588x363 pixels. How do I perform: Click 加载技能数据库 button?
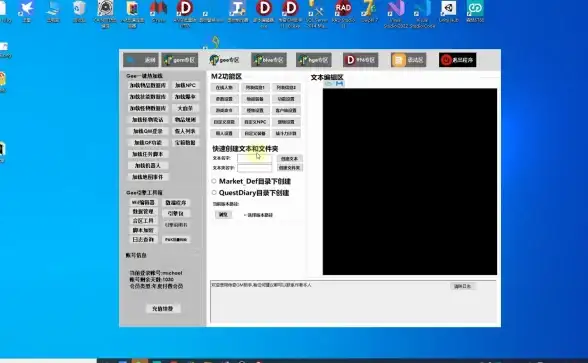[x=148, y=97]
